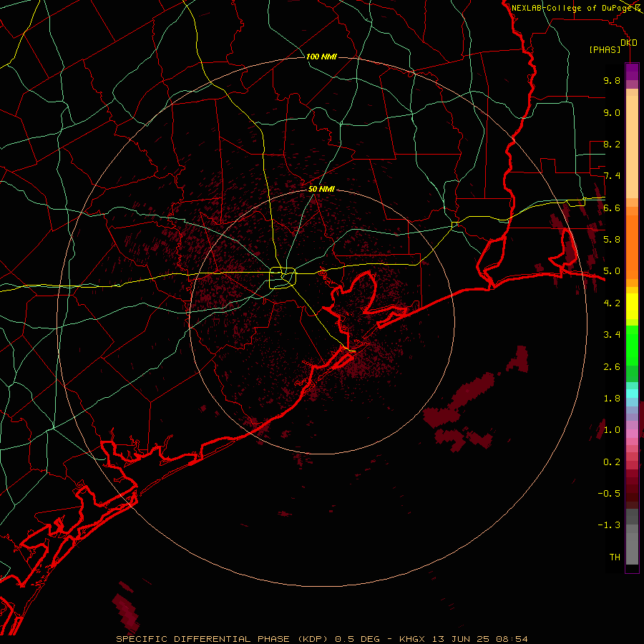The image size is (644, 644).
Task: Click the 3.4 value on the scale
Action: tap(612, 335)
